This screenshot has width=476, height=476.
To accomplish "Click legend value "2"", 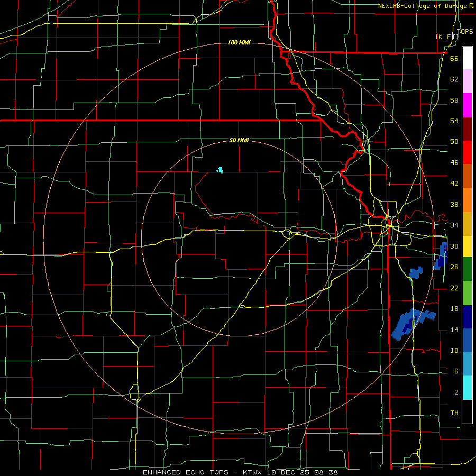I will click(456, 392).
